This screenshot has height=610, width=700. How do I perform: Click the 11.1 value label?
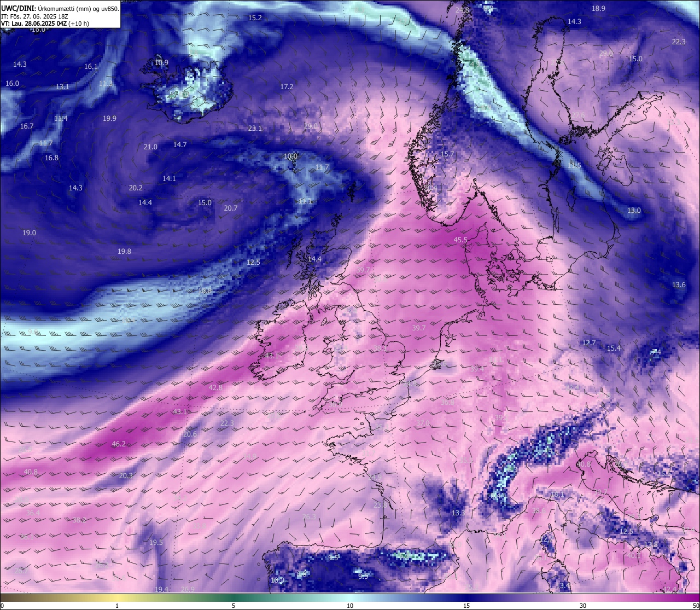coord(305,201)
